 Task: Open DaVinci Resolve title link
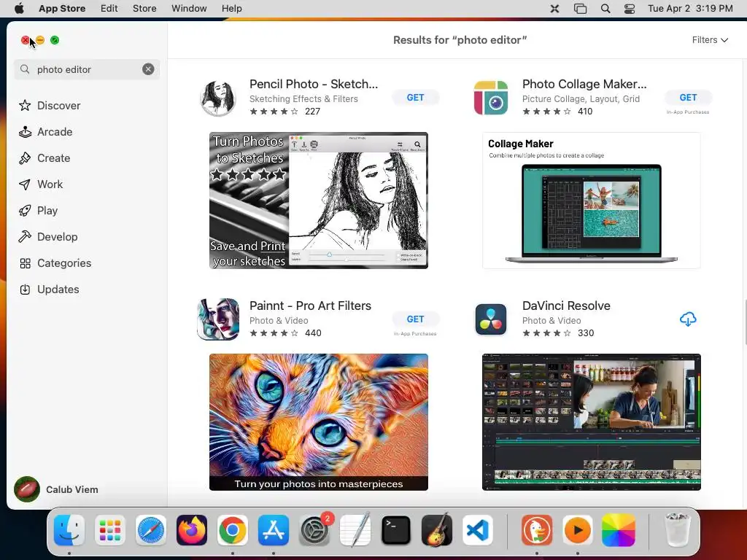click(566, 306)
